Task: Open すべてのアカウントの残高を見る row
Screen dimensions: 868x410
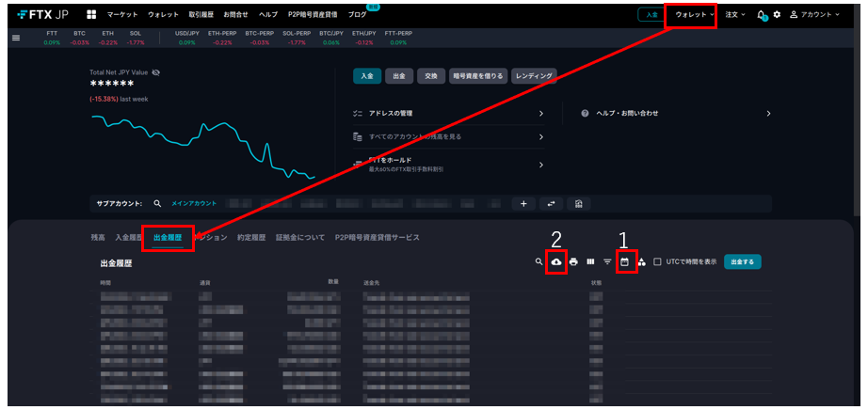Action: click(448, 136)
